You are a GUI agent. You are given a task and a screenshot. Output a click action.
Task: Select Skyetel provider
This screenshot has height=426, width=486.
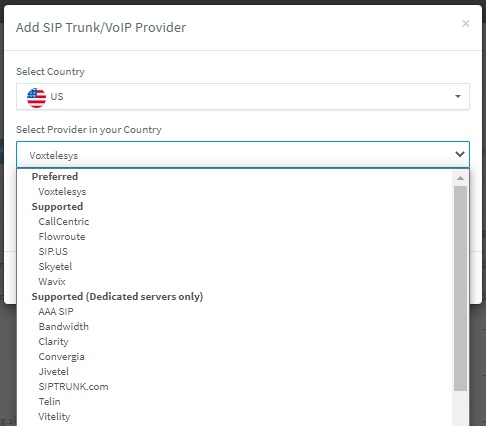point(55,267)
